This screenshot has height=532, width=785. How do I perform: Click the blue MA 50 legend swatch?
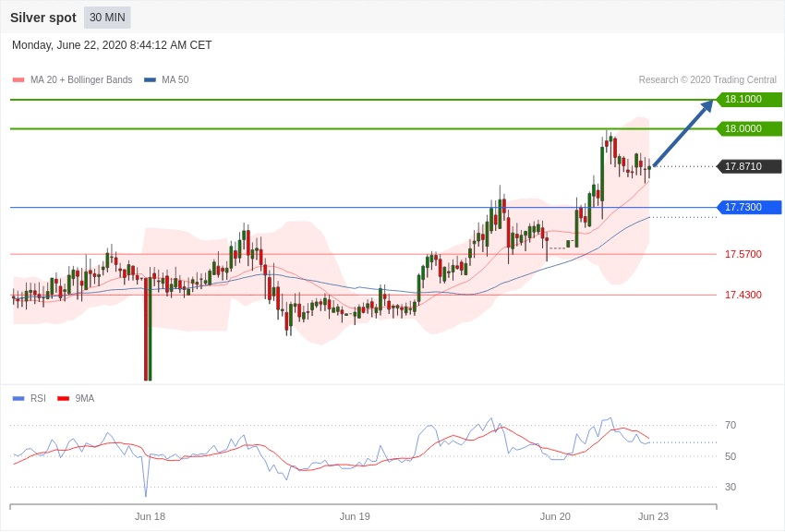point(150,79)
